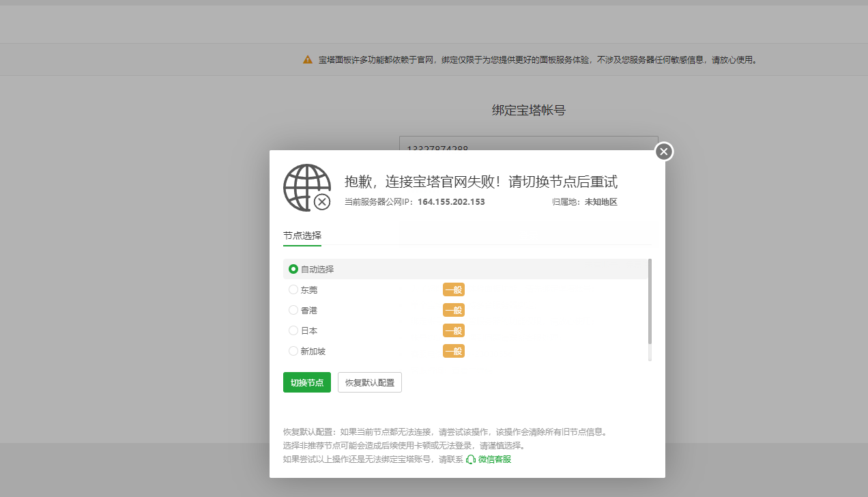
Task: Click the green 切换节点 button
Action: point(307,382)
